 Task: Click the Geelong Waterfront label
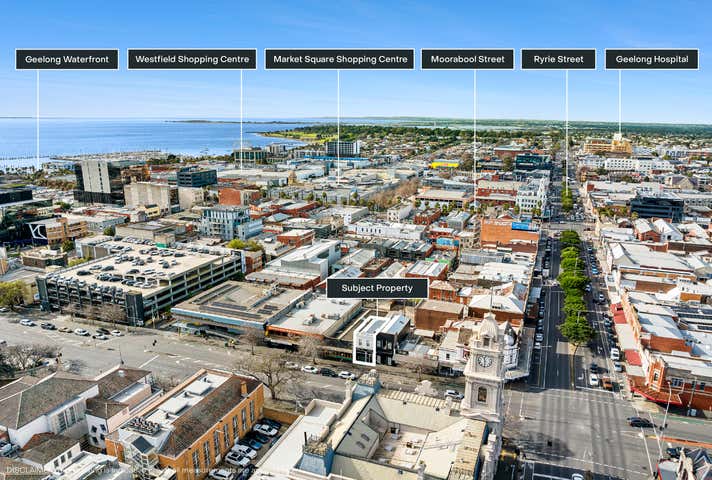(67, 59)
